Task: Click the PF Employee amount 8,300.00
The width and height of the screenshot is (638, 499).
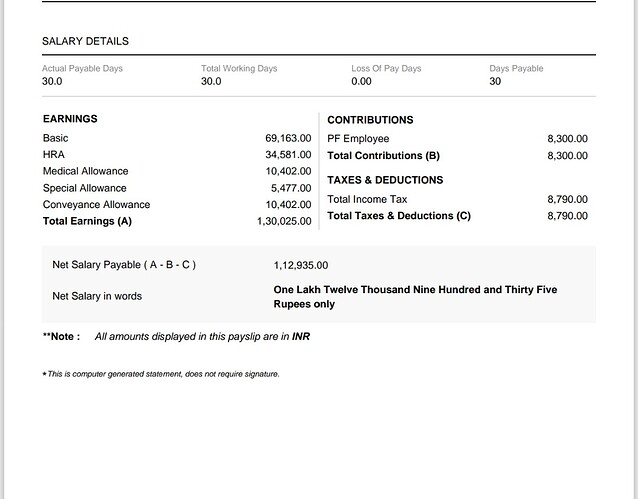Action: (567, 139)
